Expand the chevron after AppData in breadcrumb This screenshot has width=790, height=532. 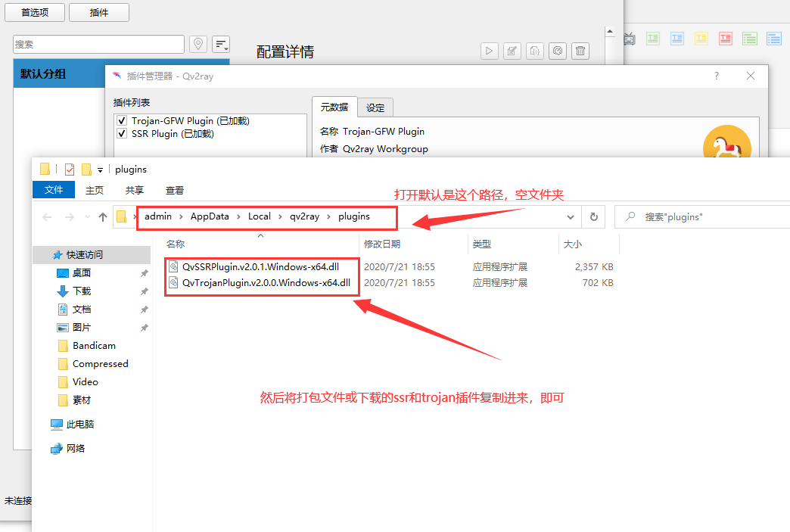point(238,217)
